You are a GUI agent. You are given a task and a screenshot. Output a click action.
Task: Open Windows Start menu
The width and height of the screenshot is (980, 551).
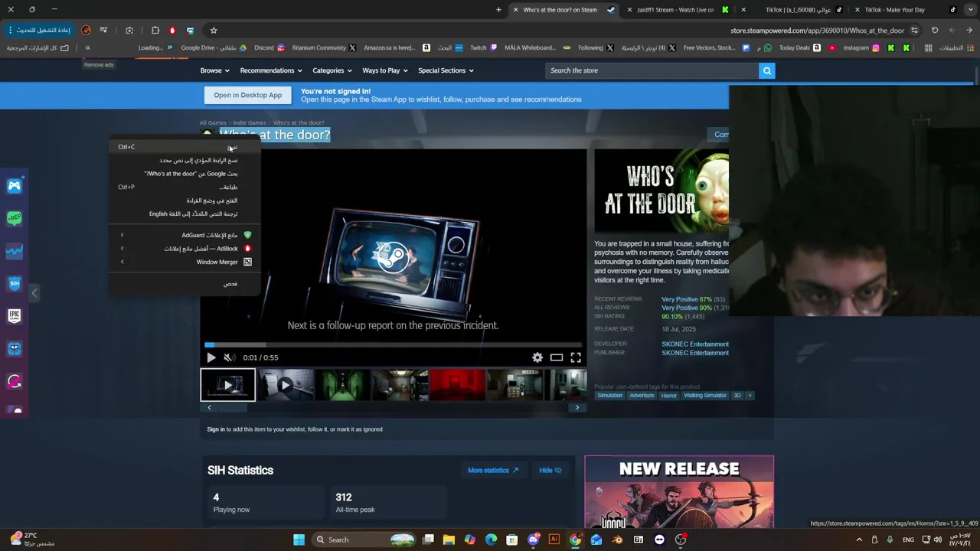[299, 540]
